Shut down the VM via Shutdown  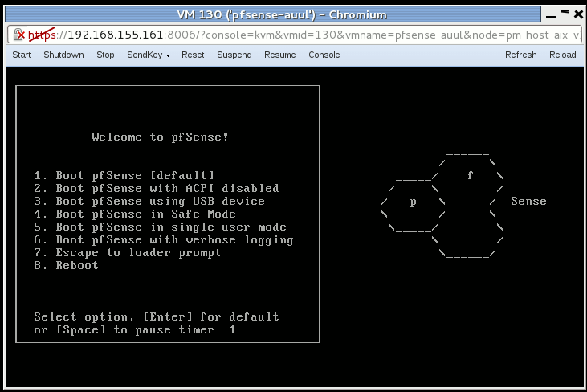(63, 55)
